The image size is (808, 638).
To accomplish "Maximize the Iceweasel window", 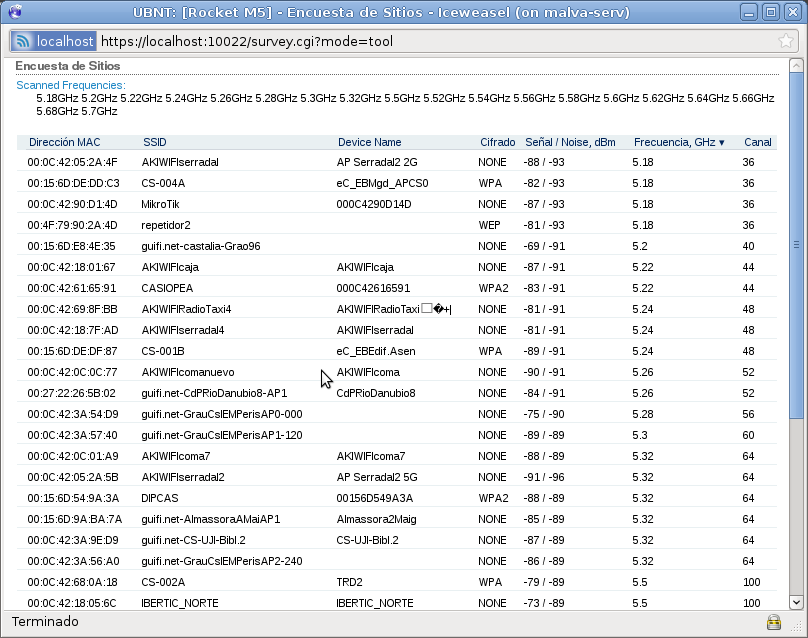I will click(x=770, y=13).
